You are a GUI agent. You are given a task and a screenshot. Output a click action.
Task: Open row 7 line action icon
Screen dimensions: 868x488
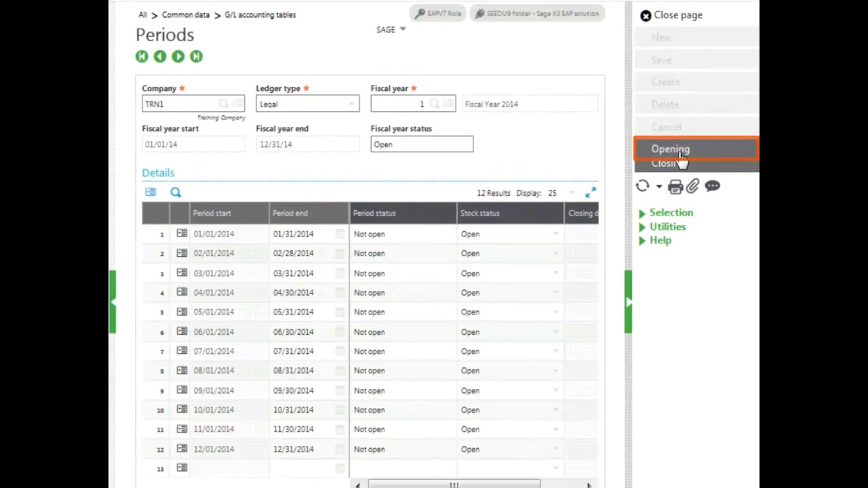182,350
